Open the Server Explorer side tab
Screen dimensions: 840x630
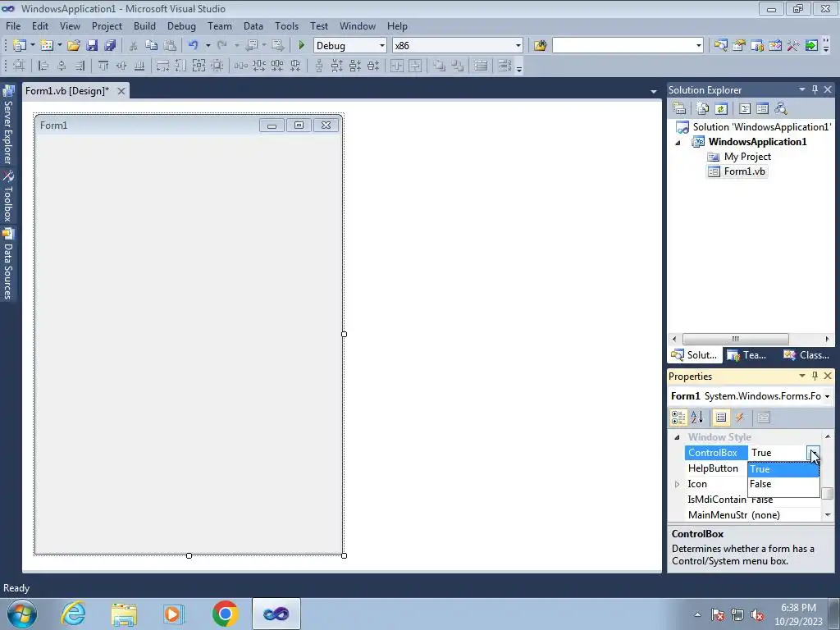(7, 125)
